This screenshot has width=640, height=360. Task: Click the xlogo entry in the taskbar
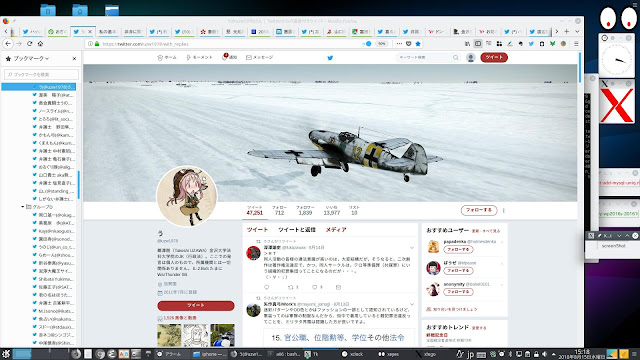pyautogui.click(x=425, y=354)
